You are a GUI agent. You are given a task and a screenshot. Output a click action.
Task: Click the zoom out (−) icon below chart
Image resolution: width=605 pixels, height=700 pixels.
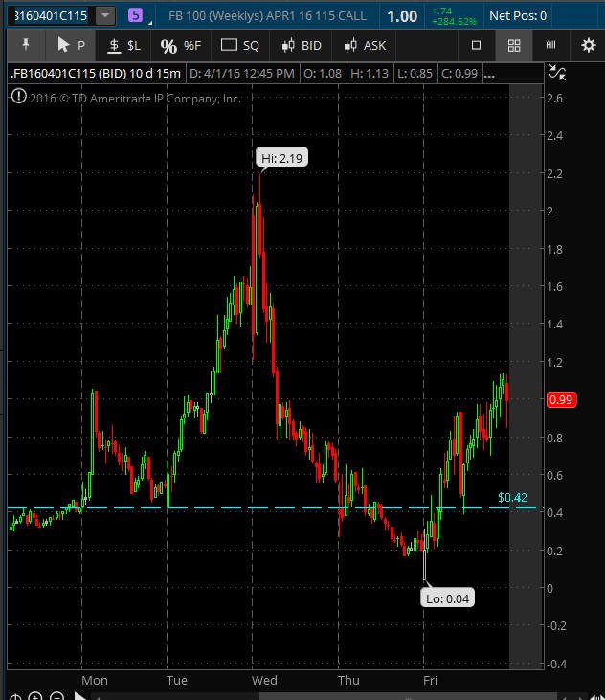click(56, 696)
